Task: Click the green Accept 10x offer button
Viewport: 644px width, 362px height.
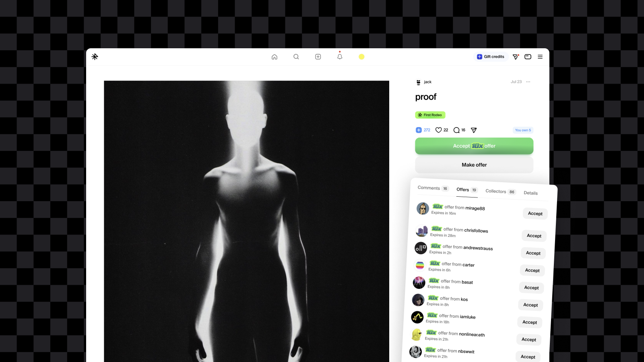Action: click(x=474, y=146)
